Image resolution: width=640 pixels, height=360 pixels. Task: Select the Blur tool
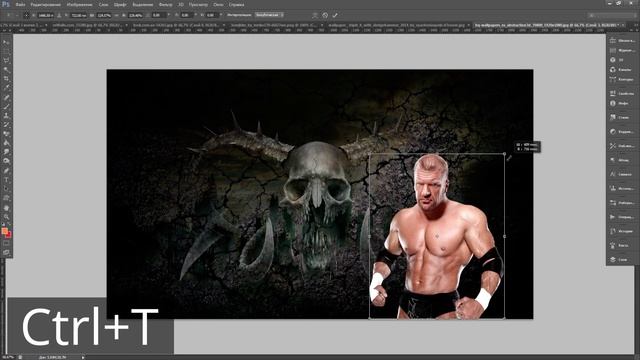coord(6,151)
